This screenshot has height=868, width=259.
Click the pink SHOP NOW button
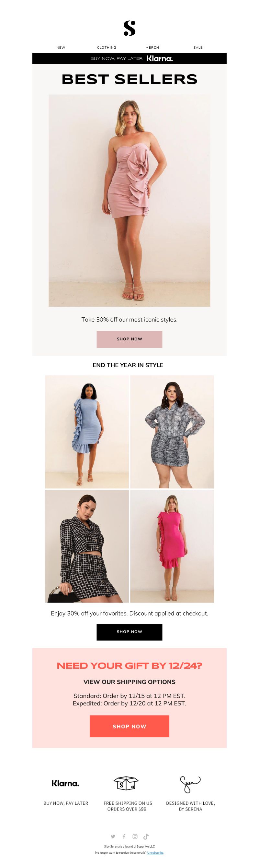pyautogui.click(x=129, y=339)
